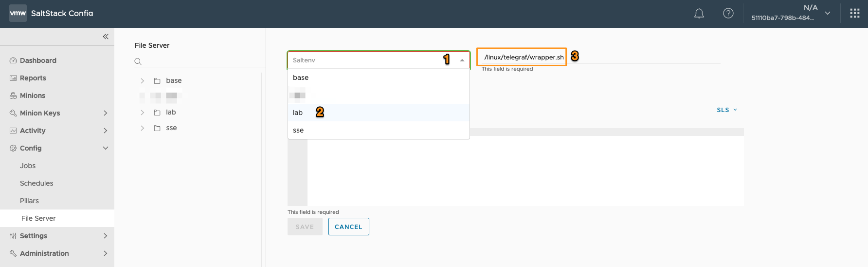Expand the Administration submenu chevron
Image resolution: width=868 pixels, height=267 pixels.
[106, 253]
